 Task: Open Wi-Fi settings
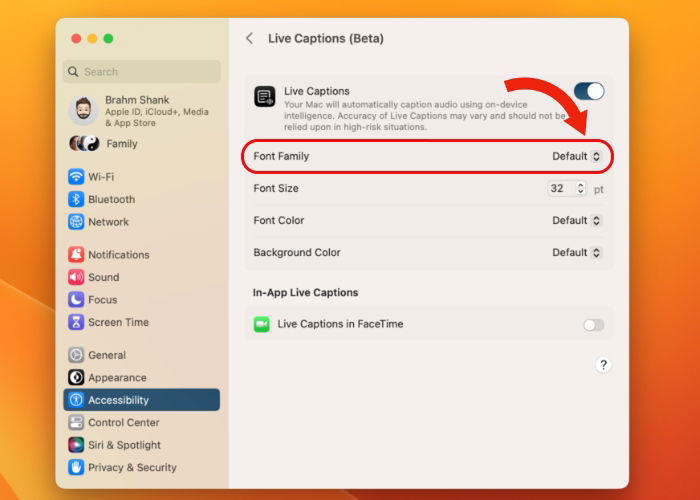pos(142,177)
